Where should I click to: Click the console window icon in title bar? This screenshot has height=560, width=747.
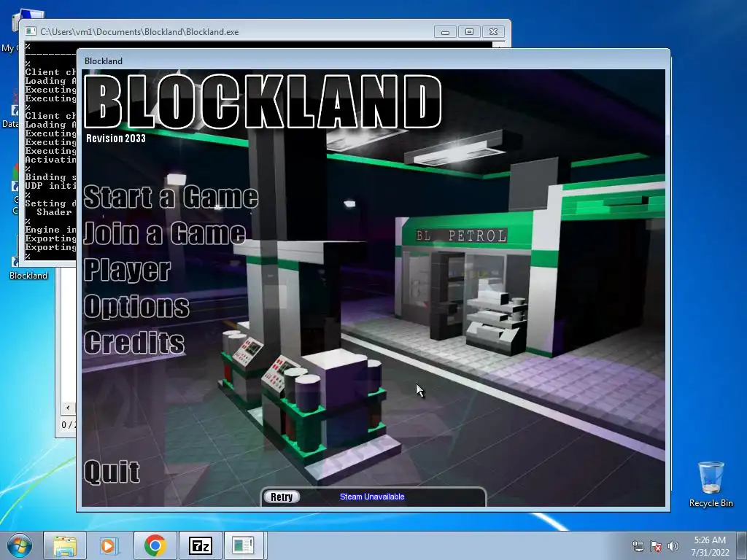click(x=31, y=31)
